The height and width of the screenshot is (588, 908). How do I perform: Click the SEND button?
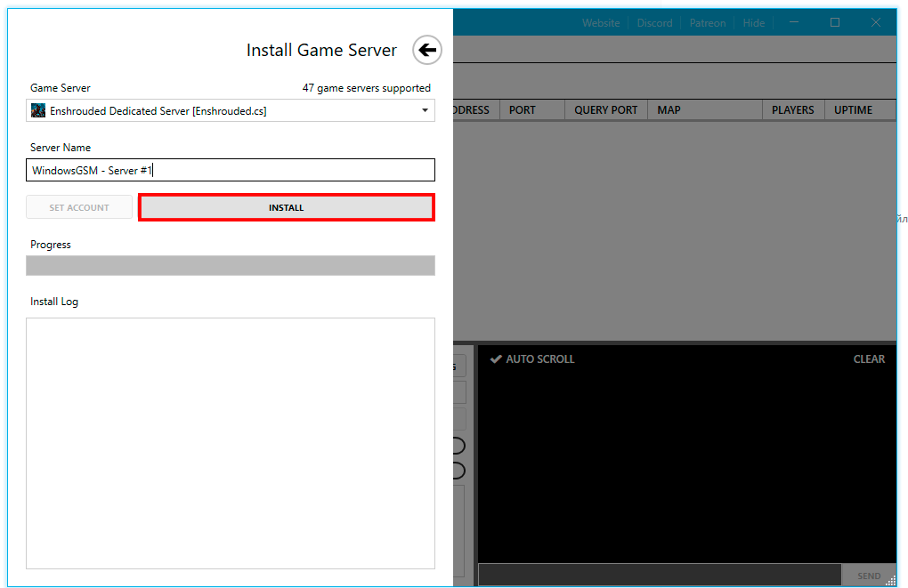click(x=869, y=576)
